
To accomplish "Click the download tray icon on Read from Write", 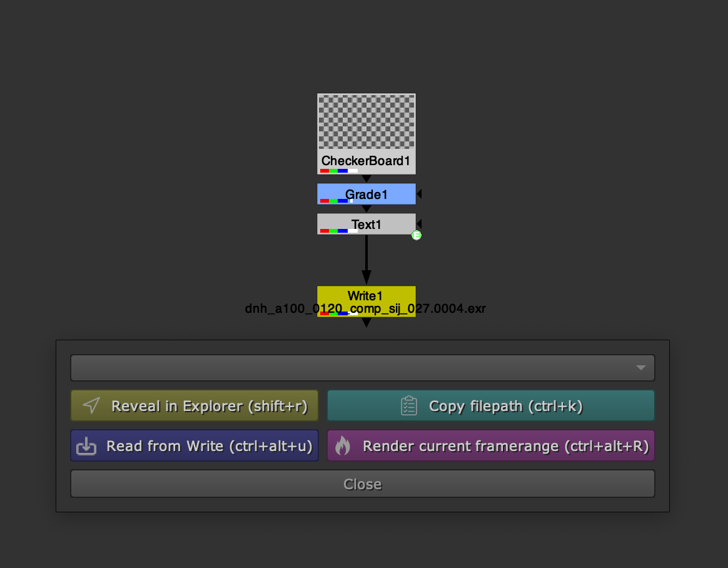I will (x=86, y=446).
